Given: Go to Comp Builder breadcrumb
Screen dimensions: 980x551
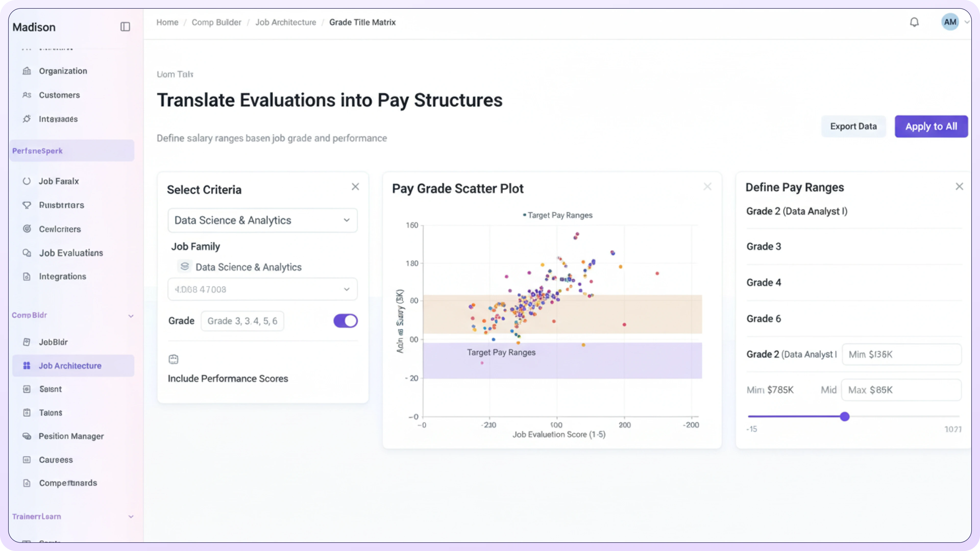Looking at the screenshot, I should [x=216, y=22].
